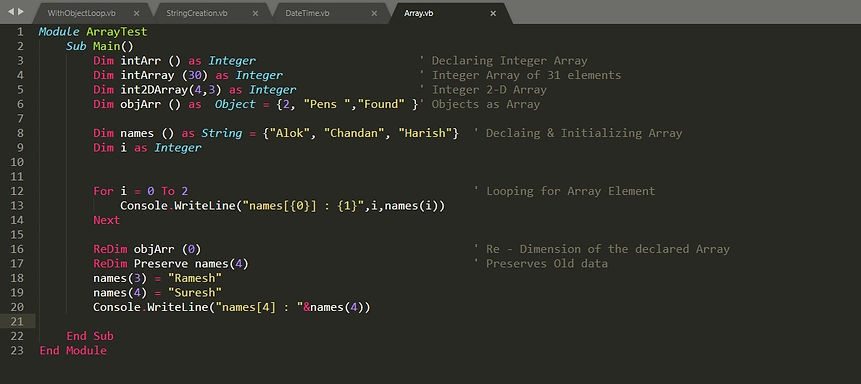The height and width of the screenshot is (384, 861).
Task: Go to previous tab using left arrow
Action: tap(10, 12)
